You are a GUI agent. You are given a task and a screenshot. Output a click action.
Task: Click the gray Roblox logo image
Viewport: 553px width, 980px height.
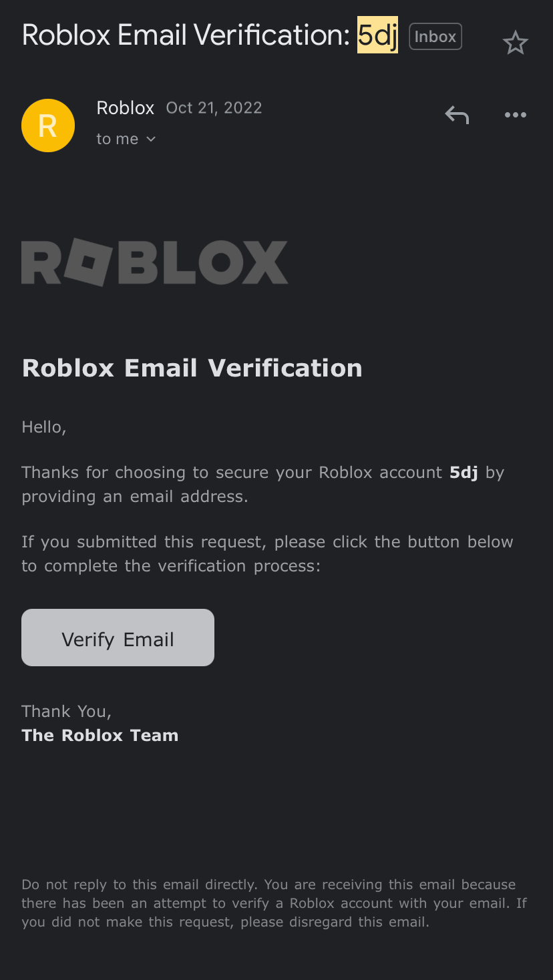tap(155, 262)
